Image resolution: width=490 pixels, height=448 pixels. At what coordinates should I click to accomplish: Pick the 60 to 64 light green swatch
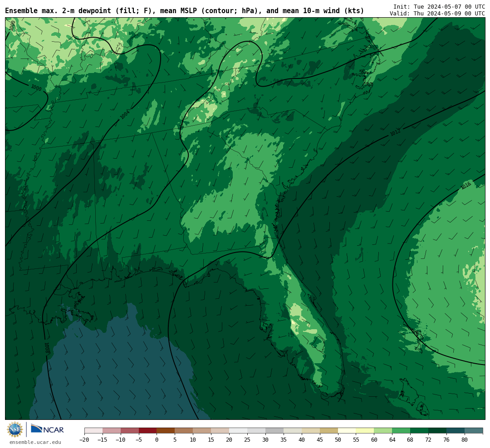pos(383,431)
